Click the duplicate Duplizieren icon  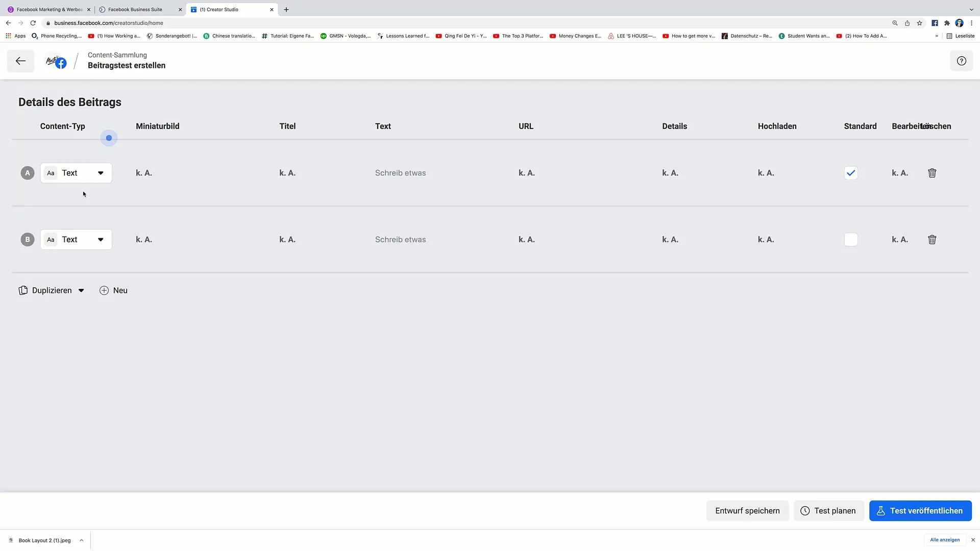[x=22, y=290]
